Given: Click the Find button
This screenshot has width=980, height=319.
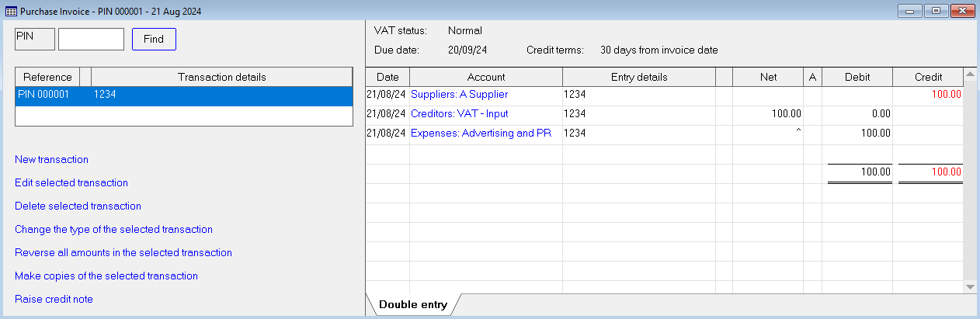Looking at the screenshot, I should pos(154,39).
